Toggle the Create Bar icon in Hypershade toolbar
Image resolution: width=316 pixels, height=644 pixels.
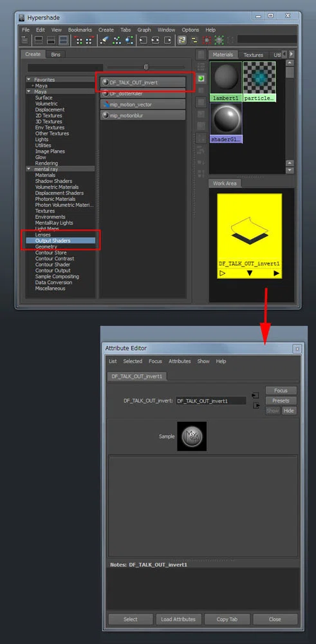(25, 40)
